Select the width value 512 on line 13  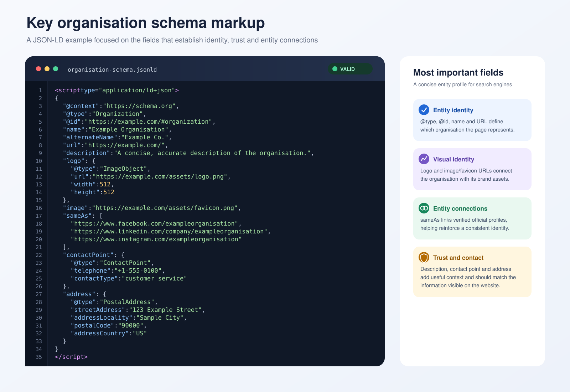tap(105, 184)
